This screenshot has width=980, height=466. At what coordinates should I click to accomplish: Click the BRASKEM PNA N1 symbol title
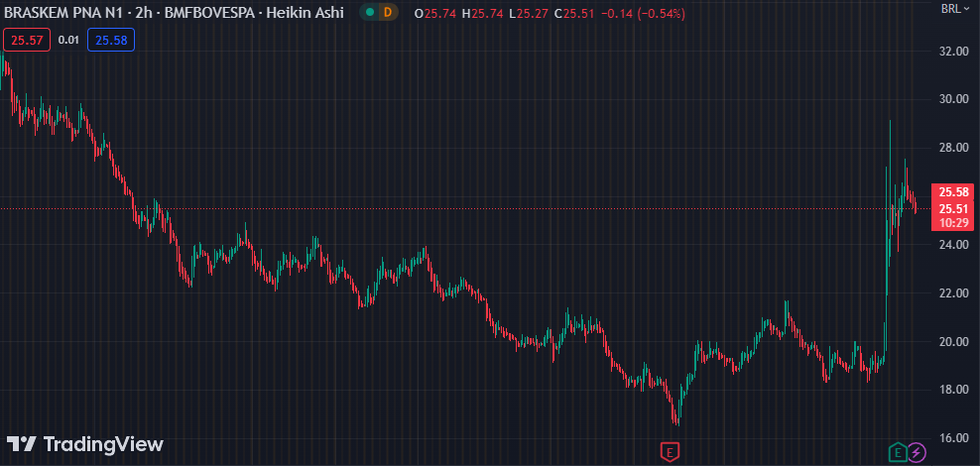point(64,13)
